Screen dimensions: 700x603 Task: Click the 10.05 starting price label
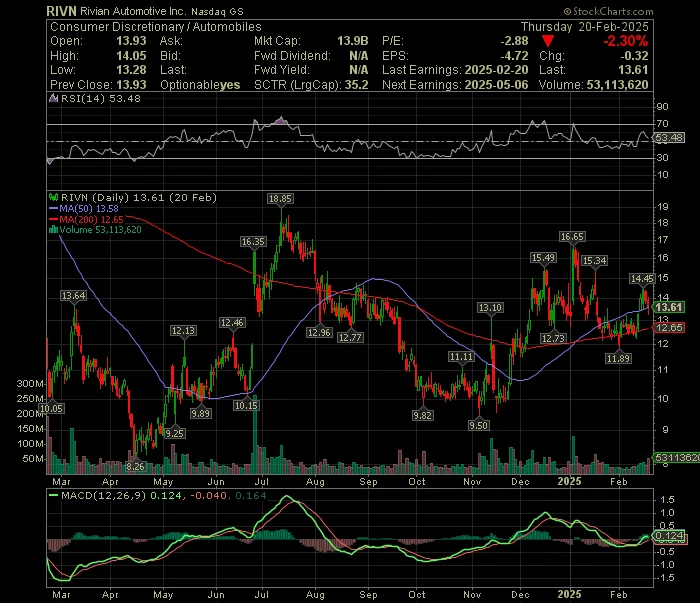(51, 408)
